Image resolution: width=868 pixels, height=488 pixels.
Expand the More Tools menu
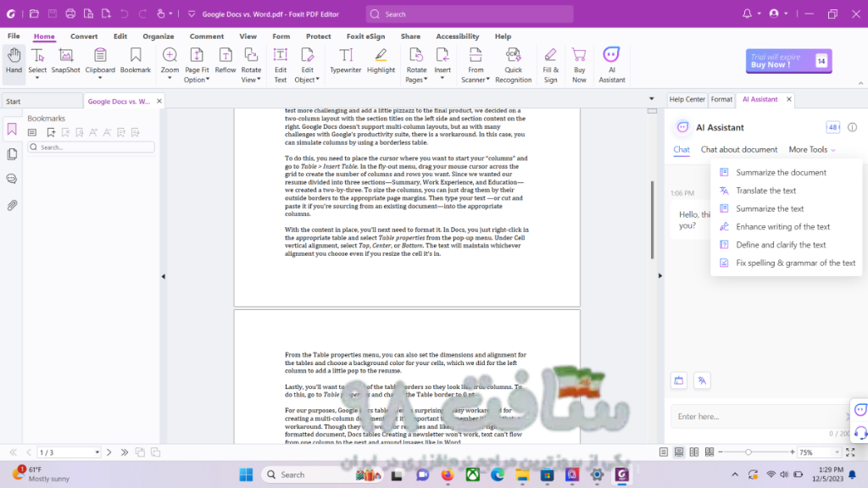(x=811, y=149)
